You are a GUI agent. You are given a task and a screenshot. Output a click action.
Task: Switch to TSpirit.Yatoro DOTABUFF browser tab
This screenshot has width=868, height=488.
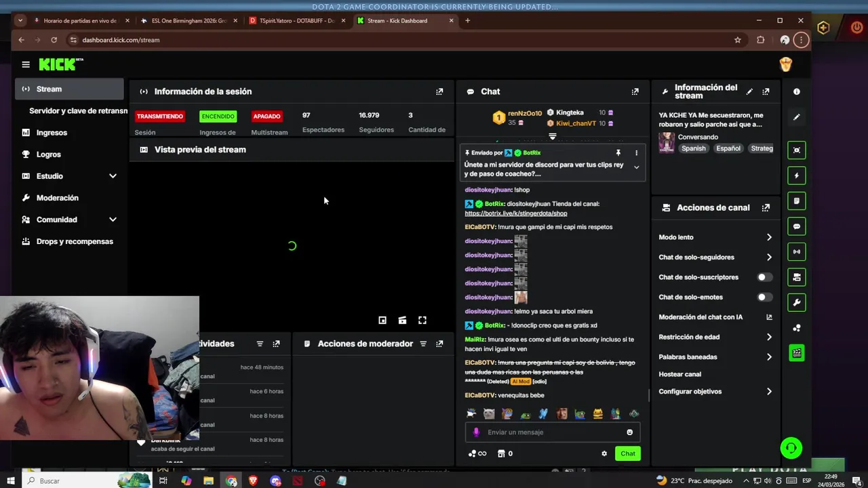296,20
